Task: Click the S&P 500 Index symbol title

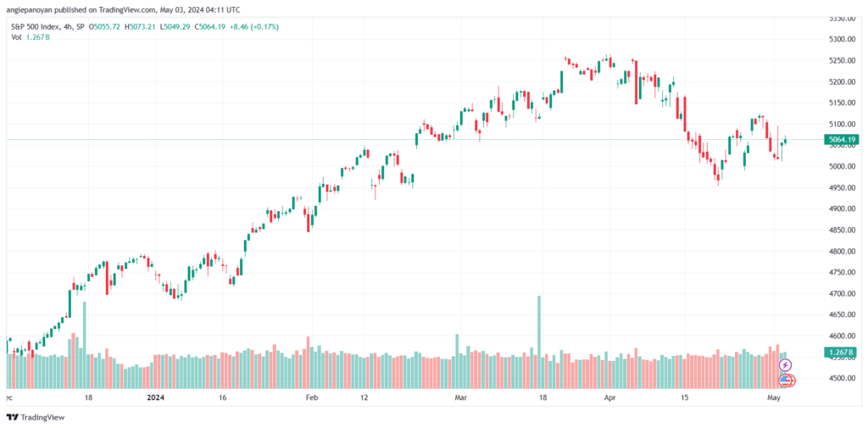Action: tap(34, 26)
